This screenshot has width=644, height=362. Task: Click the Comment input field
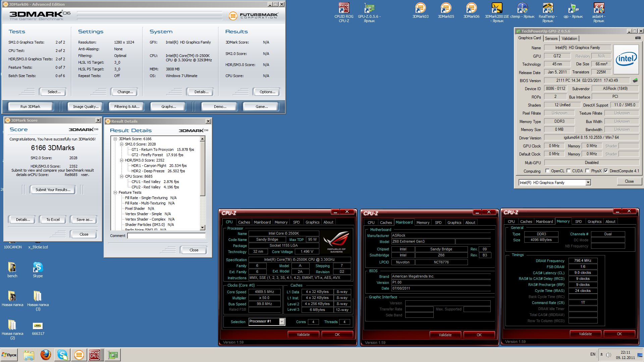coord(166,236)
